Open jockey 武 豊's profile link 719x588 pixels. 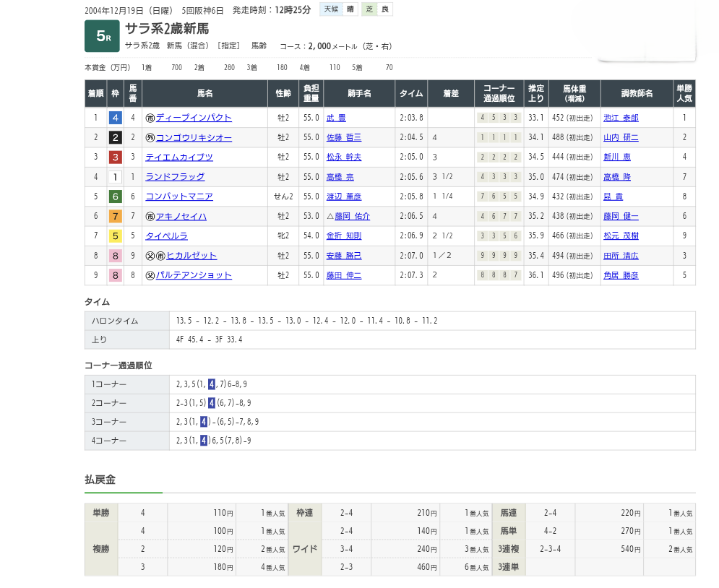coord(336,118)
